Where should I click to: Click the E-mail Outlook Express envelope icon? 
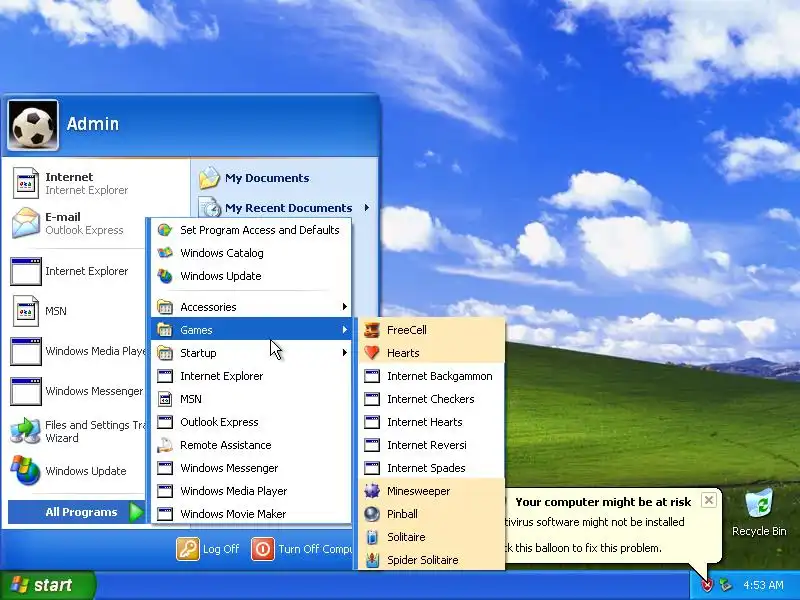[26, 223]
